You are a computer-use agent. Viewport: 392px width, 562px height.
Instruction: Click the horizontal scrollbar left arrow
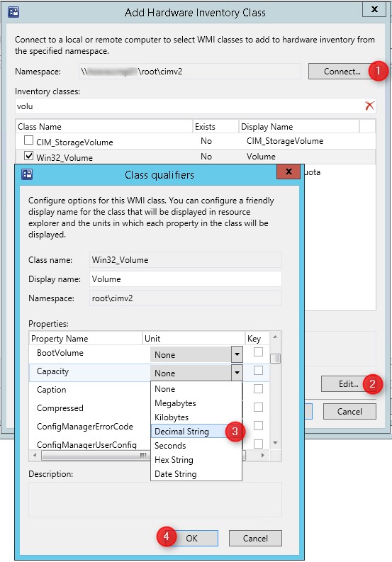click(35, 455)
